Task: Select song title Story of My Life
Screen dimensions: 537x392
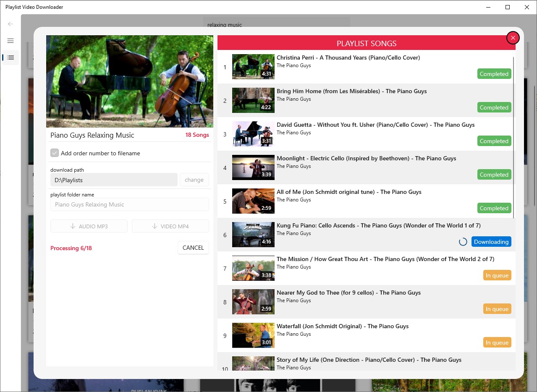Action: (x=369, y=360)
